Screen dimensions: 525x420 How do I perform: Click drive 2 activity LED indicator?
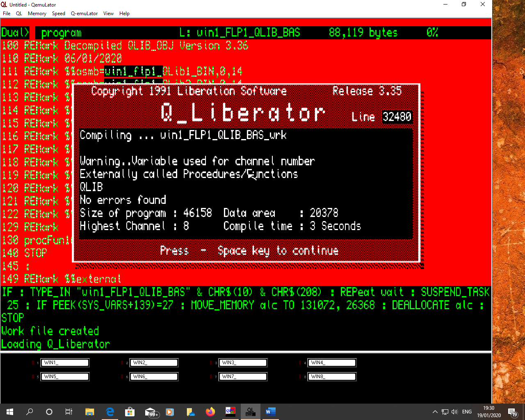(x=122, y=363)
